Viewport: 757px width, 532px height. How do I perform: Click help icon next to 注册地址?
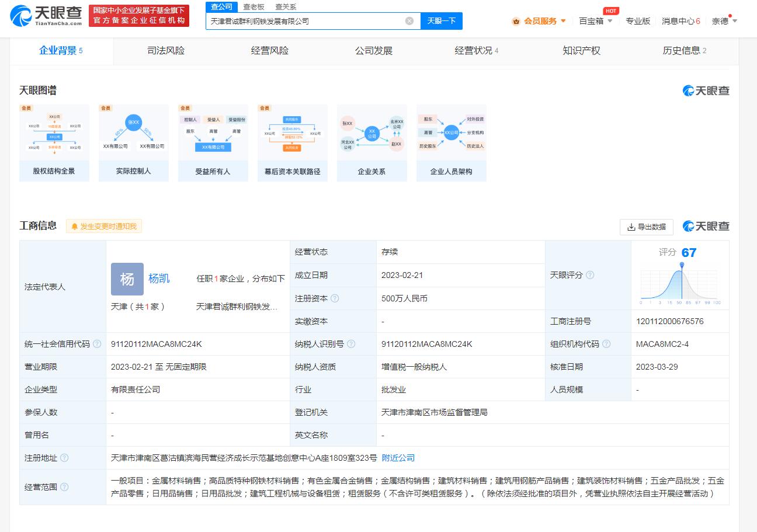click(64, 458)
